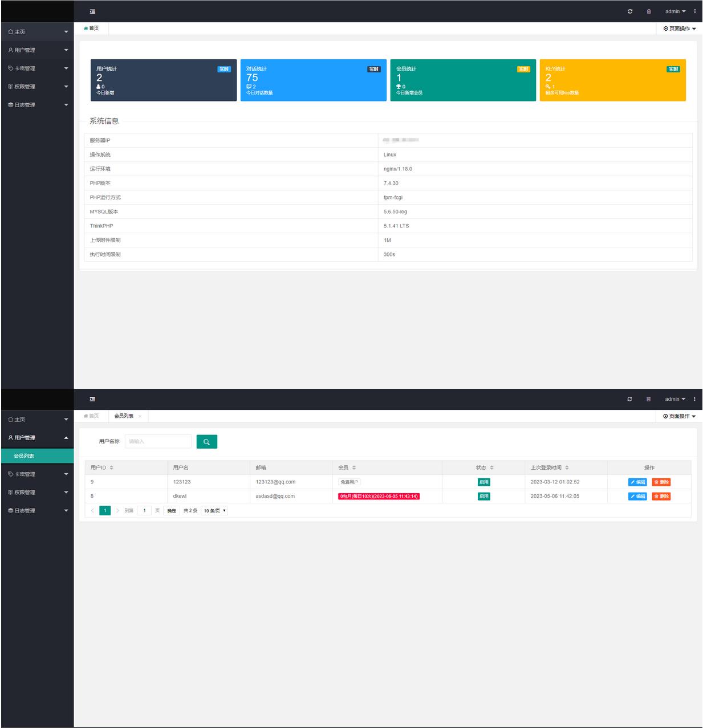This screenshot has height=728, width=703.
Task: Click 删除 button for user dkewl
Action: tap(661, 497)
